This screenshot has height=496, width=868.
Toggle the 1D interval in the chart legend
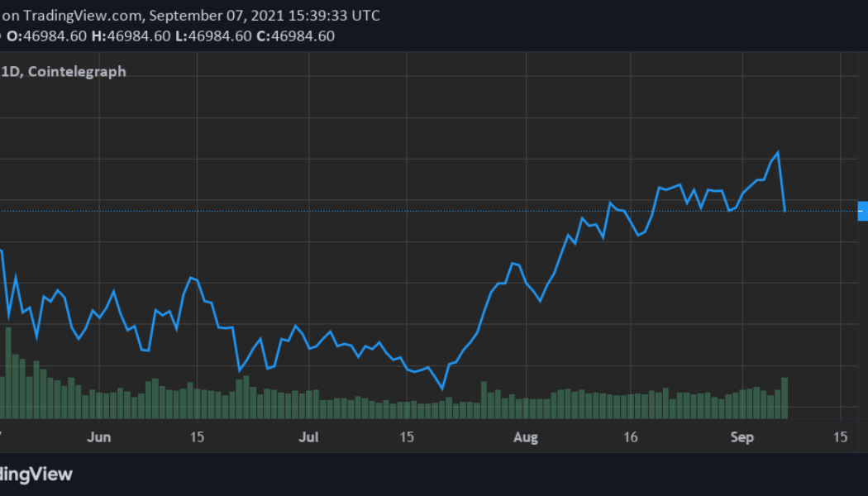tap(10, 72)
